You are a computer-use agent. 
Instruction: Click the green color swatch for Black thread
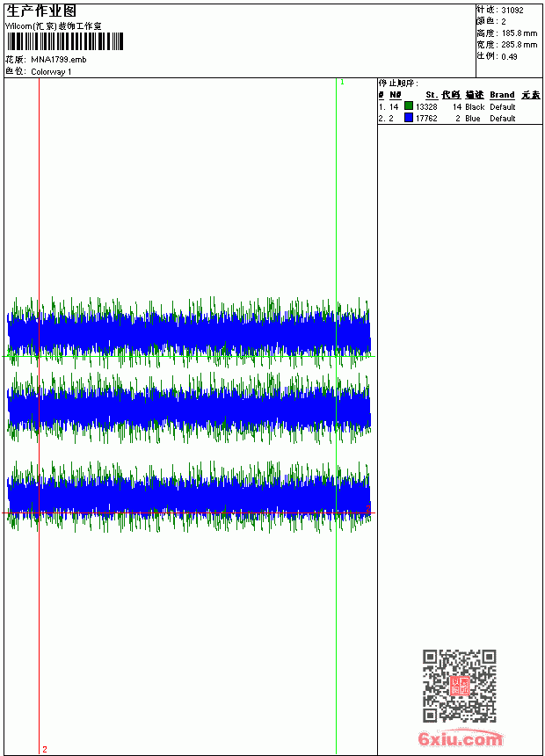(409, 106)
